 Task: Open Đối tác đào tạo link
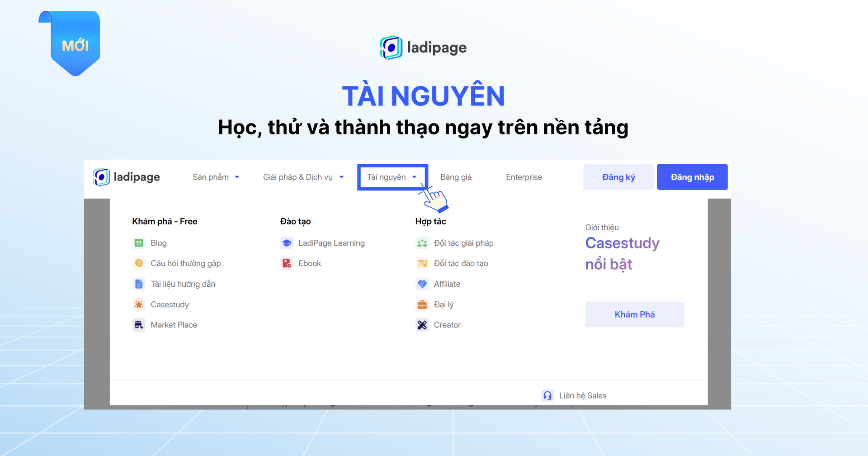point(461,263)
